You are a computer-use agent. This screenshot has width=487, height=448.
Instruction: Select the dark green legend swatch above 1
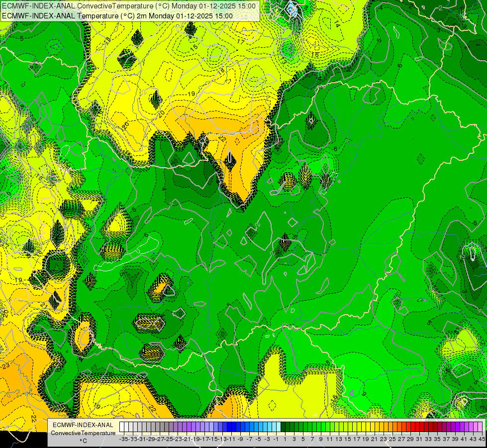pos(283,427)
